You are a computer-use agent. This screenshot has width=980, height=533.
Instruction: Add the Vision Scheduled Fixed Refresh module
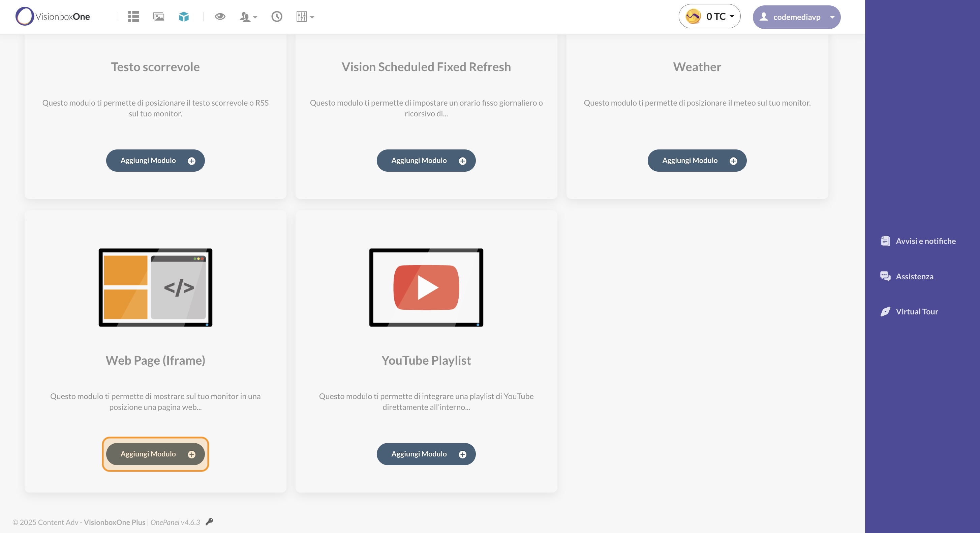coord(426,161)
